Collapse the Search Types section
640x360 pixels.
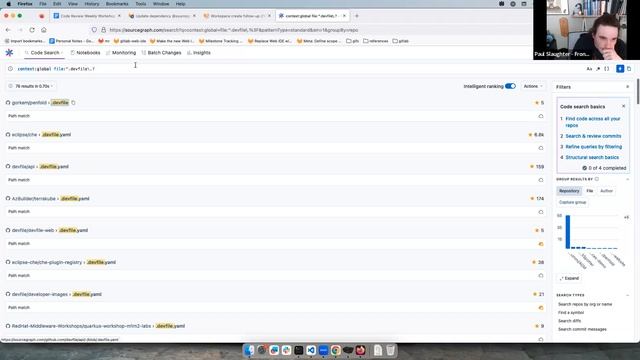pos(628,295)
